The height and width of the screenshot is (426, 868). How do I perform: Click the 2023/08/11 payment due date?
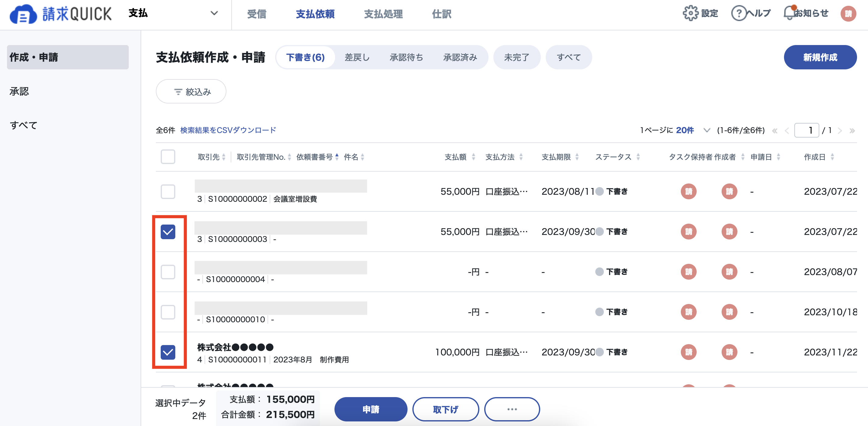tap(568, 192)
